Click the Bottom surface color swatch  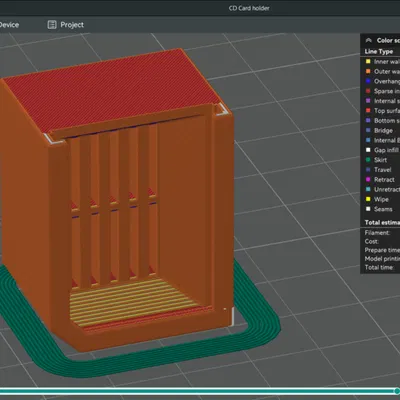tap(368, 120)
